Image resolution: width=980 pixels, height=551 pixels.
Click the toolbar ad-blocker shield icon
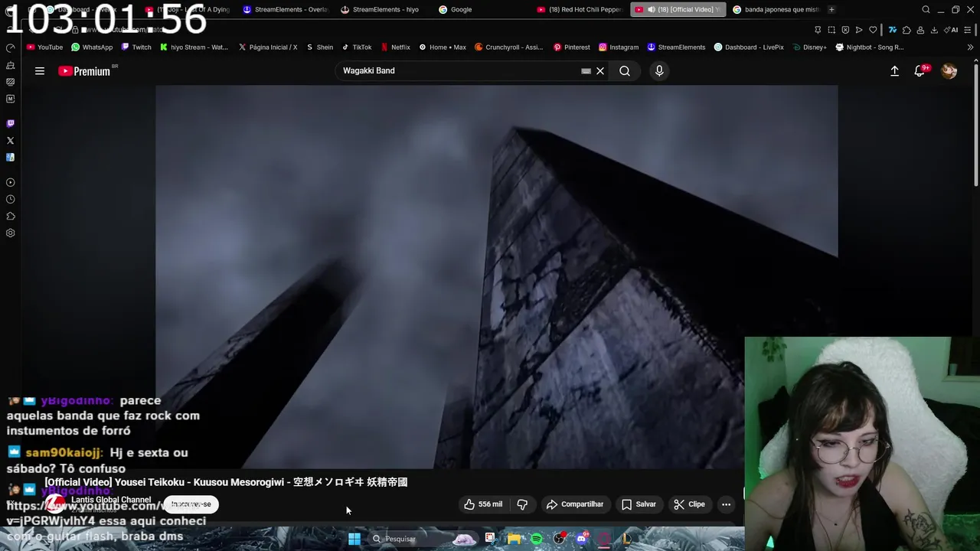tap(845, 30)
